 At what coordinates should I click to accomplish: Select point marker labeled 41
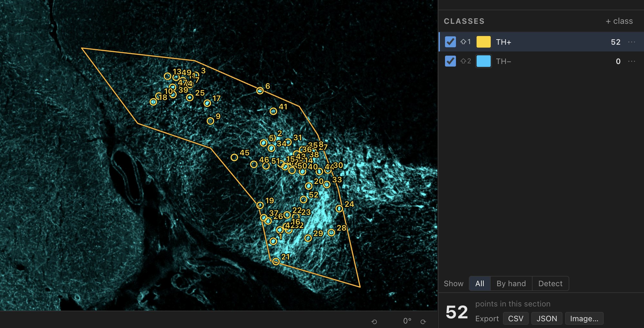coord(273,111)
